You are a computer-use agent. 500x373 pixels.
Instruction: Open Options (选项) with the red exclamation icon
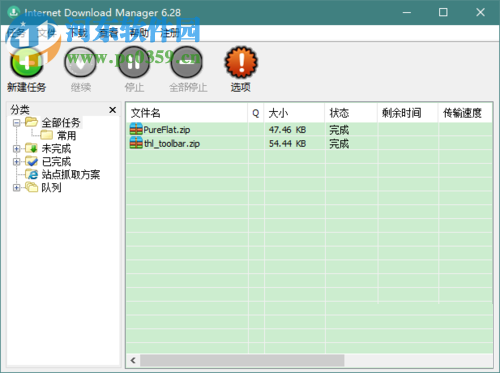pyautogui.click(x=241, y=70)
